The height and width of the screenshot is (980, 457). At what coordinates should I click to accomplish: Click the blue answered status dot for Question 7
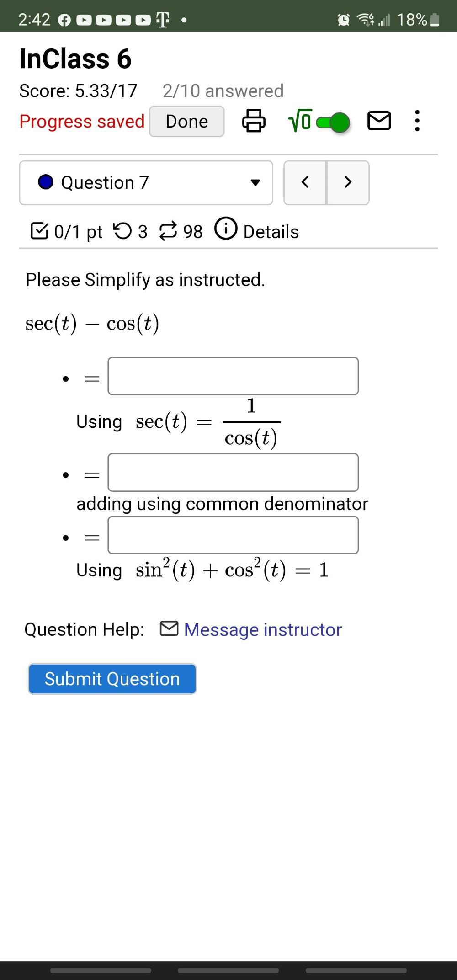[x=46, y=182]
